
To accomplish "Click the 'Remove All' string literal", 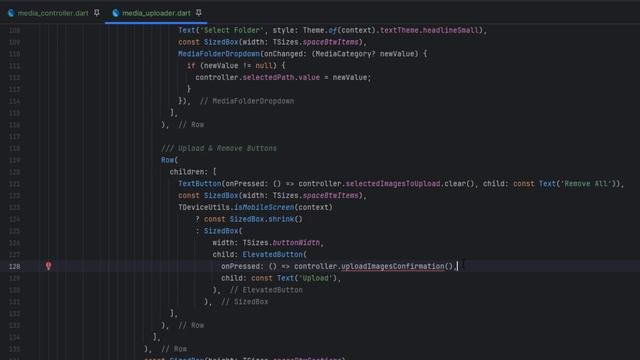I will coord(586,184).
